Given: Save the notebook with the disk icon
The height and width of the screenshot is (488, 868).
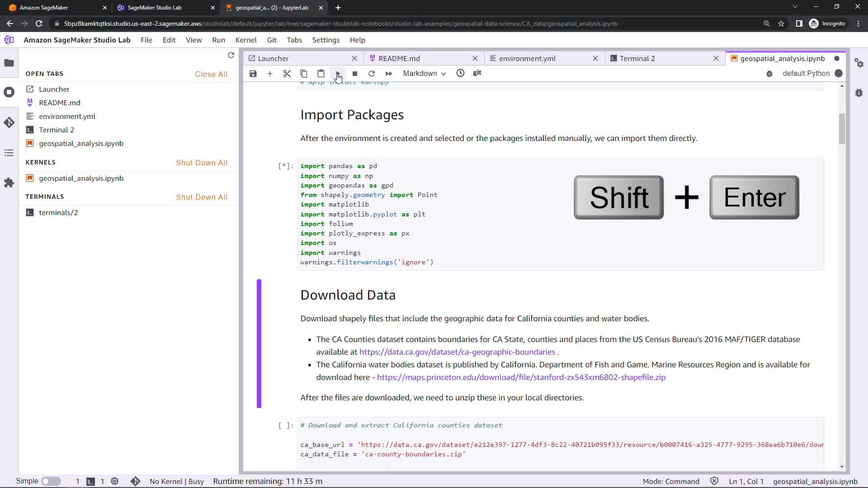Looking at the screenshot, I should (x=253, y=74).
